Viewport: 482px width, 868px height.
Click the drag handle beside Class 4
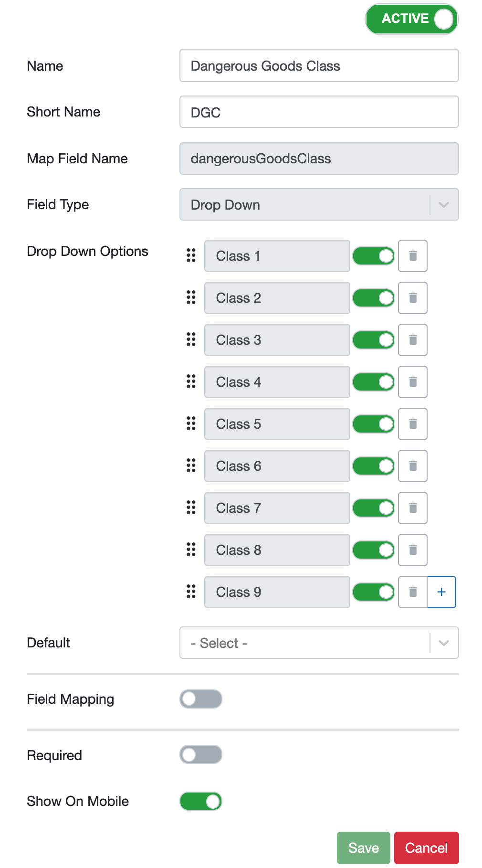pos(191,382)
